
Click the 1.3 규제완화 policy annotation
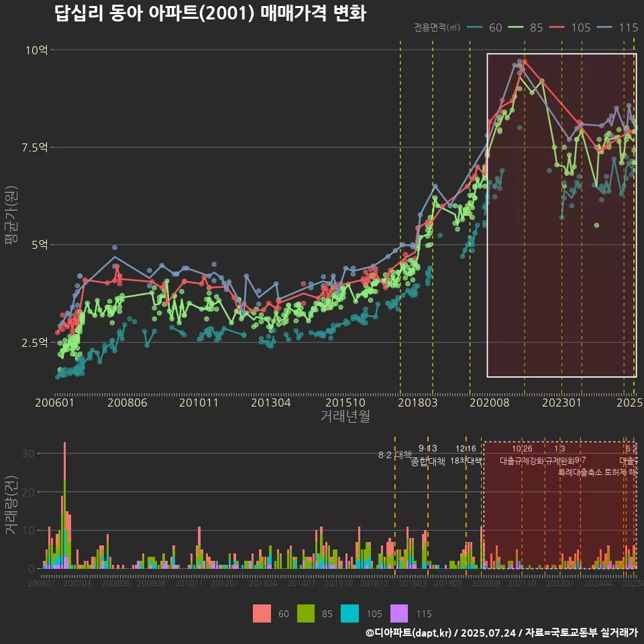(x=559, y=455)
